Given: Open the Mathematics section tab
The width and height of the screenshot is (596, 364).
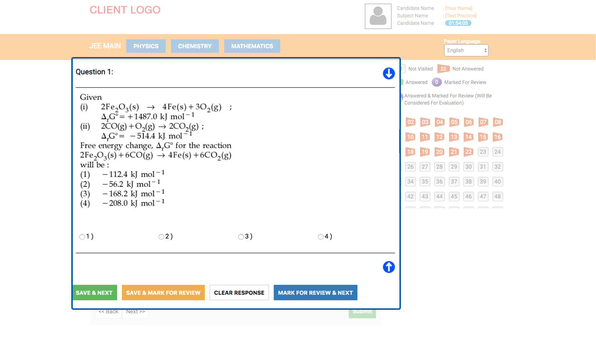Looking at the screenshot, I should (x=252, y=46).
